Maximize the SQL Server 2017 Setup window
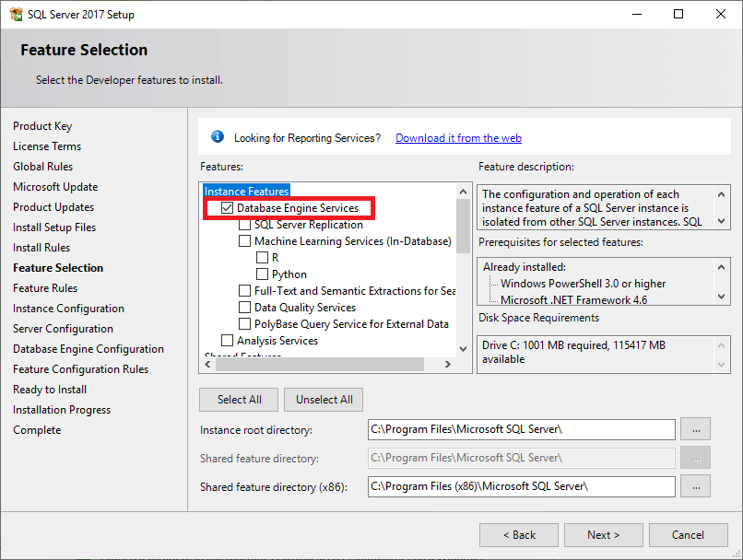 pos(678,14)
